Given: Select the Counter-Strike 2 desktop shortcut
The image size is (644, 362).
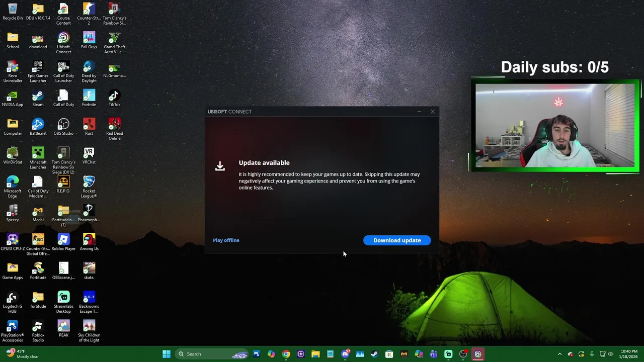Looking at the screenshot, I should [89, 14].
